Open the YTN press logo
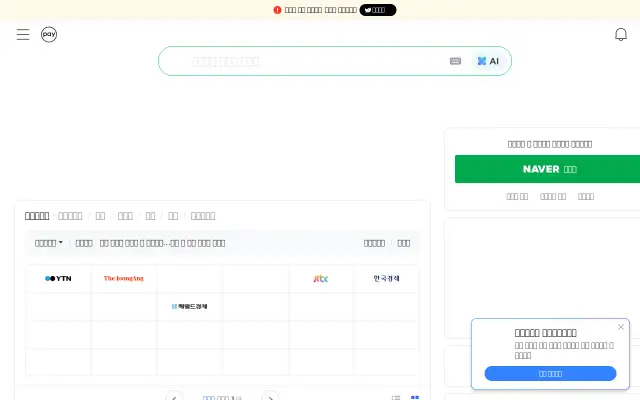This screenshot has width=640, height=400. tap(58, 278)
